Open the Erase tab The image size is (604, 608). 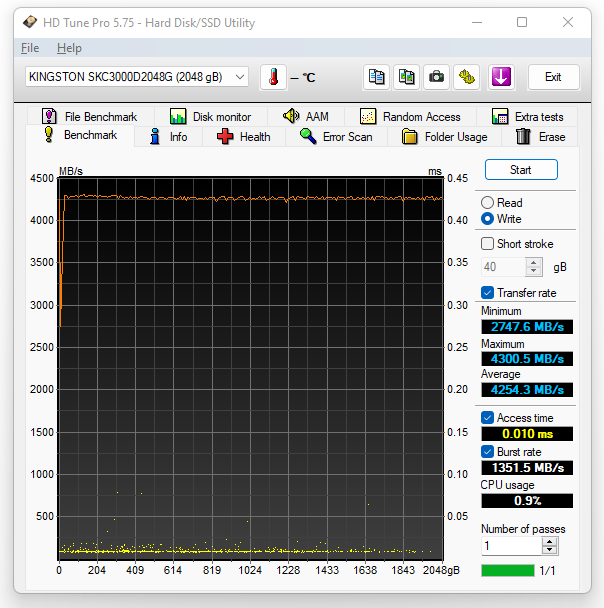(x=540, y=137)
